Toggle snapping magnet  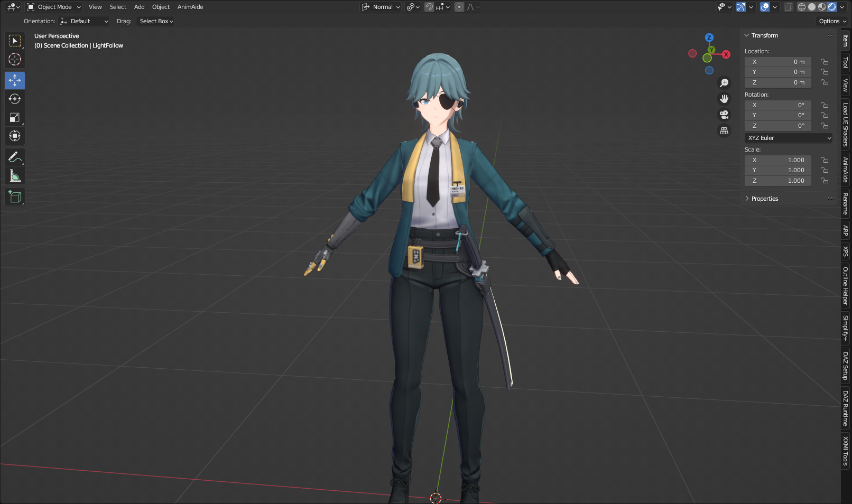[x=429, y=7]
